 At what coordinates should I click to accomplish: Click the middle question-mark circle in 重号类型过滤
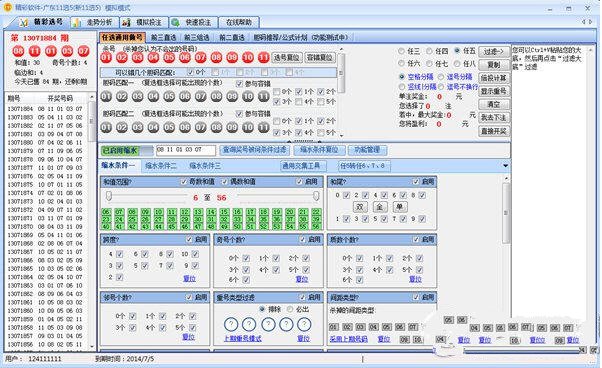click(268, 324)
